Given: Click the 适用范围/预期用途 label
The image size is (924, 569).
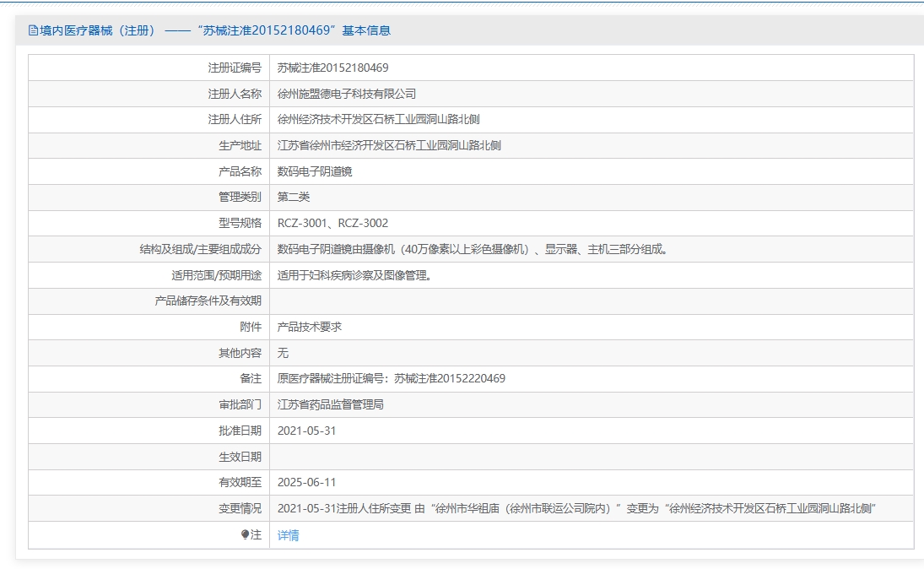Looking at the screenshot, I should point(216,275).
